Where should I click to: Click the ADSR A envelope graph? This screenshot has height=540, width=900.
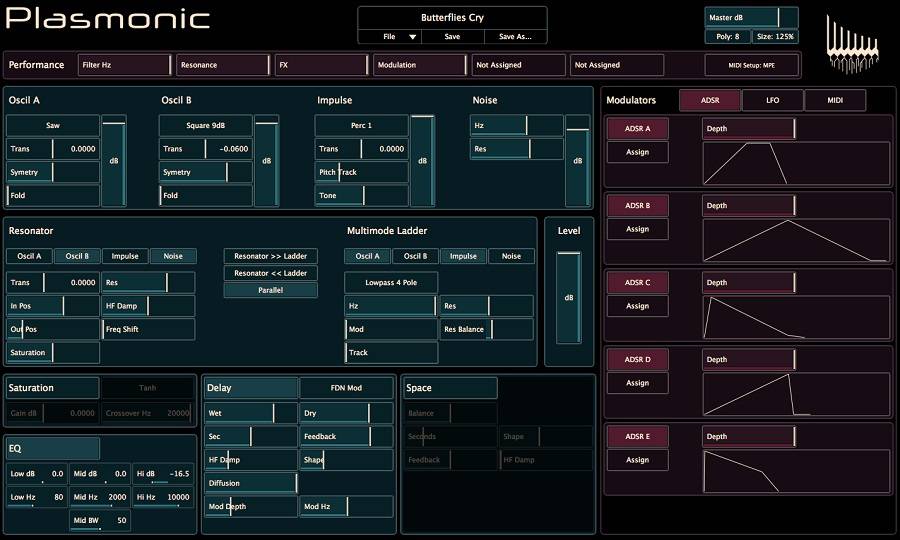[796, 161]
